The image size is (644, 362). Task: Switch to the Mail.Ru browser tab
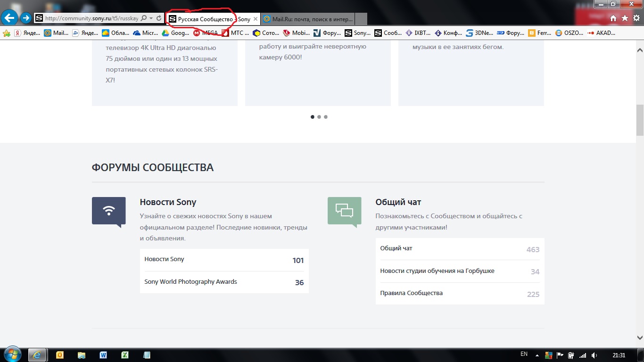[309, 19]
